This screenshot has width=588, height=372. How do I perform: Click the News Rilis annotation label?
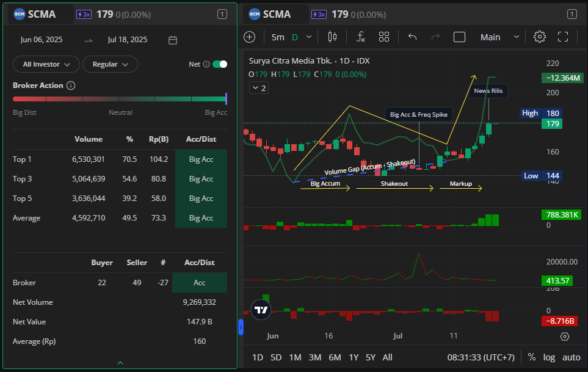coord(488,91)
